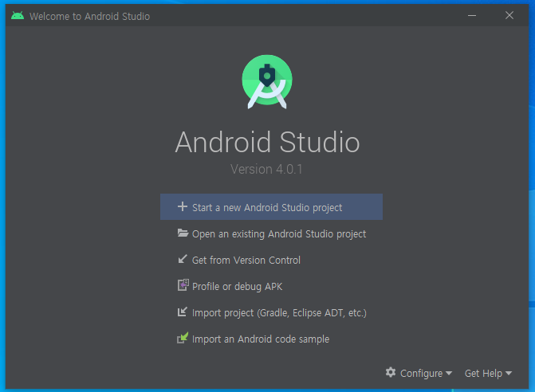Screen dimensions: 535x392
Task: Minimize the Welcome to Android Studio window
Action: 472,15
